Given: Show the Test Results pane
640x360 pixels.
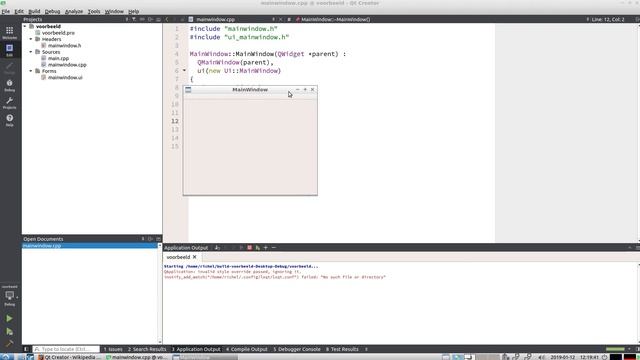Looking at the screenshot, I should (342, 349).
